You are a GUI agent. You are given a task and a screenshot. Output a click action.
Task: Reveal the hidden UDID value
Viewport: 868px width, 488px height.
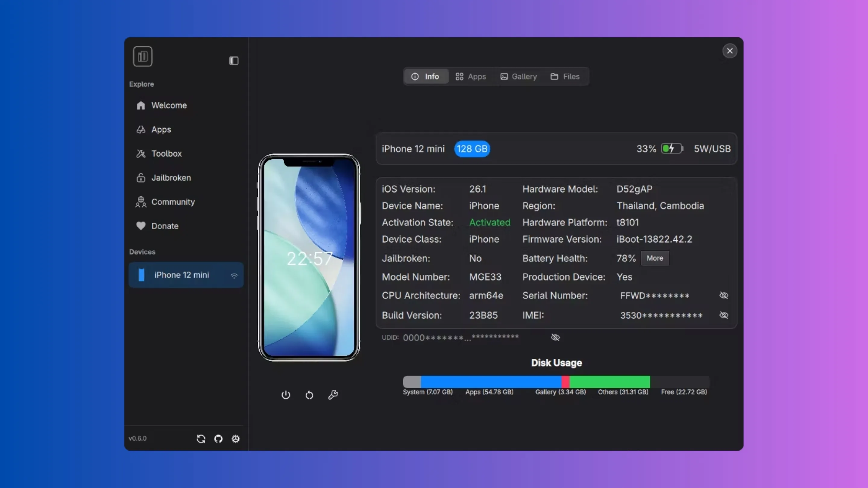[555, 337]
